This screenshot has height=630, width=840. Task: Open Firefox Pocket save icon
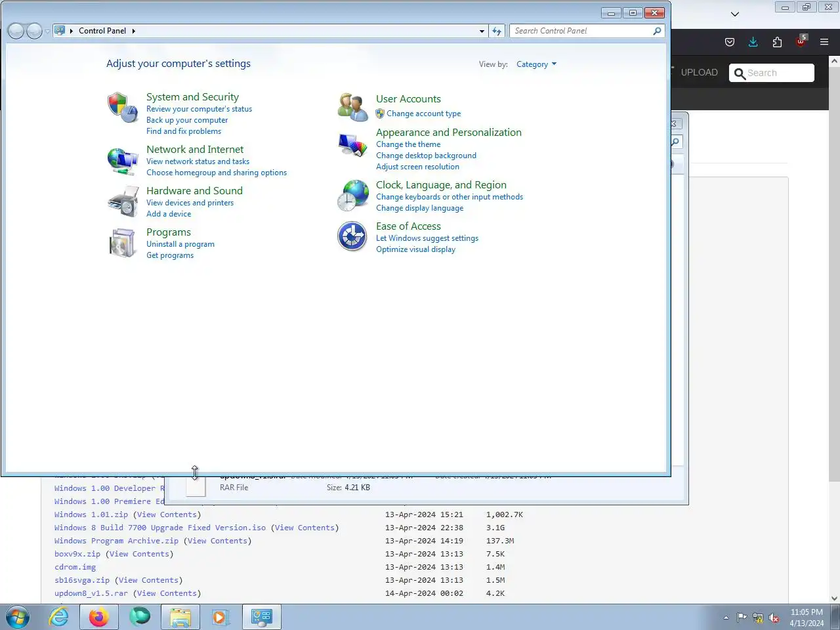730,42
